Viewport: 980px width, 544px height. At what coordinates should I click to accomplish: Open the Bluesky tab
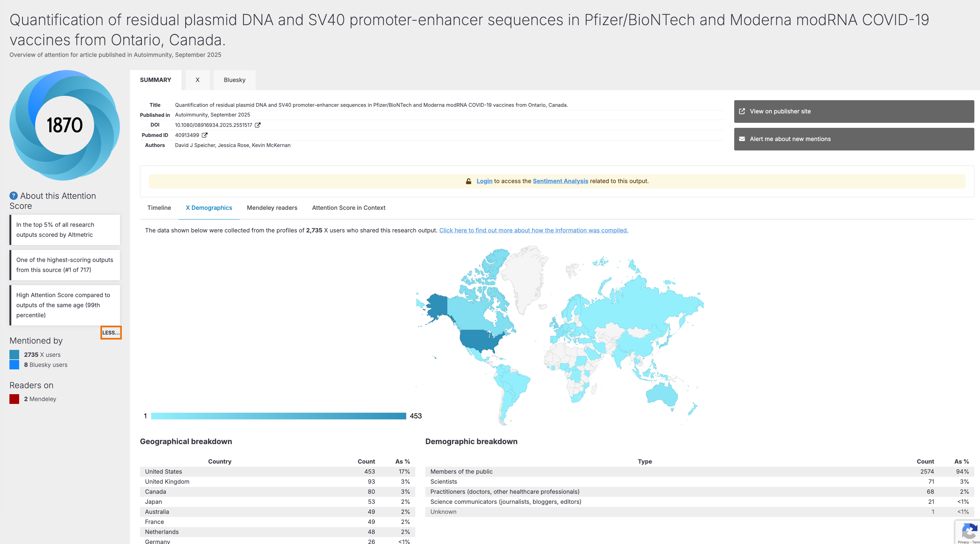(x=234, y=80)
